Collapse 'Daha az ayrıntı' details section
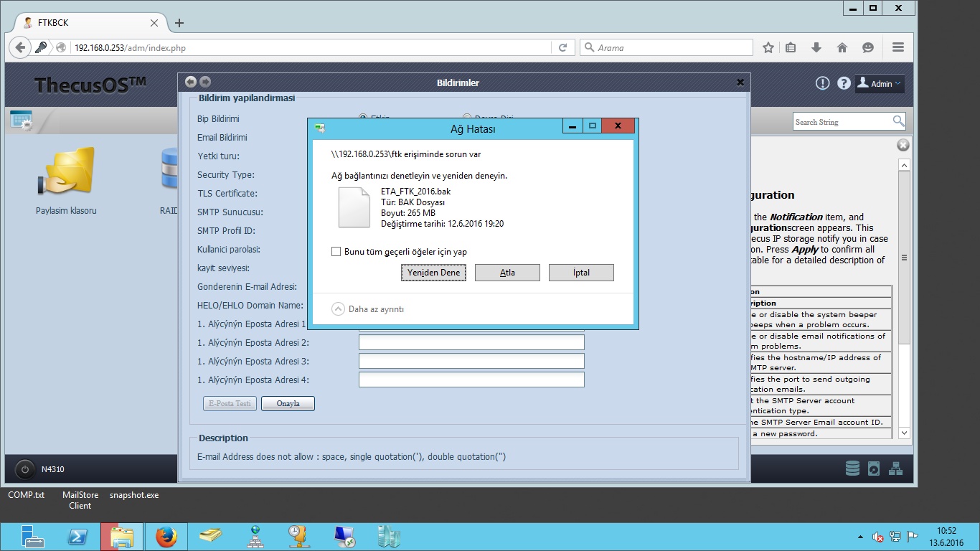Image resolution: width=980 pixels, height=551 pixels. pyautogui.click(x=338, y=309)
